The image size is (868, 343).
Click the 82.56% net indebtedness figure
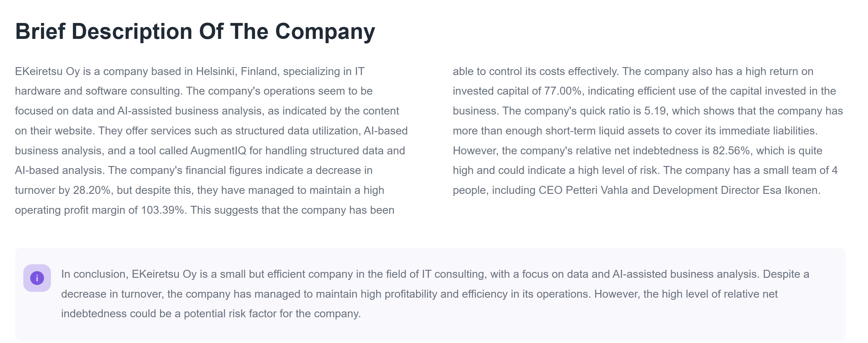coord(731,150)
